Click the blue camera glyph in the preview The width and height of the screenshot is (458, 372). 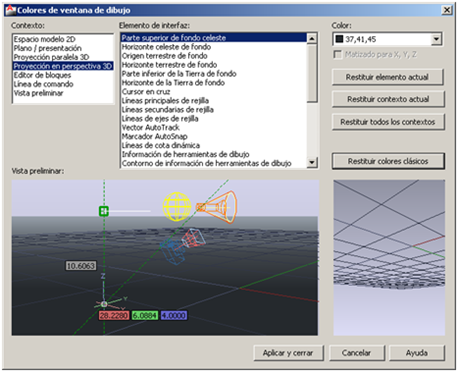[173, 252]
